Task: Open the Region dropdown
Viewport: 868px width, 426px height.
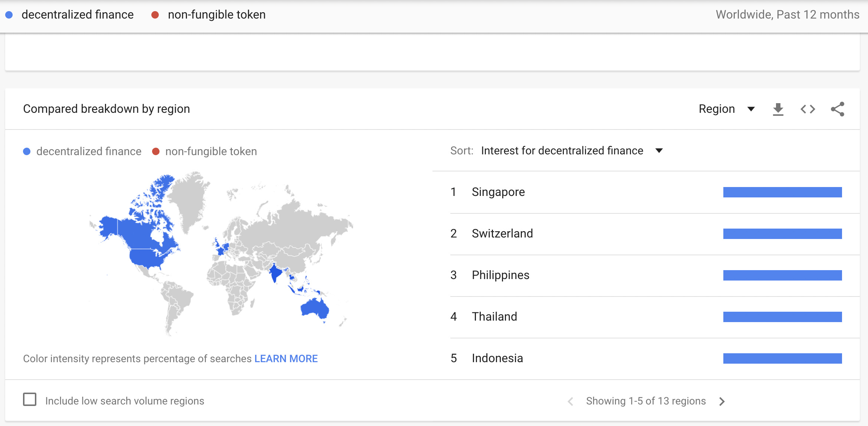Action: (x=717, y=109)
